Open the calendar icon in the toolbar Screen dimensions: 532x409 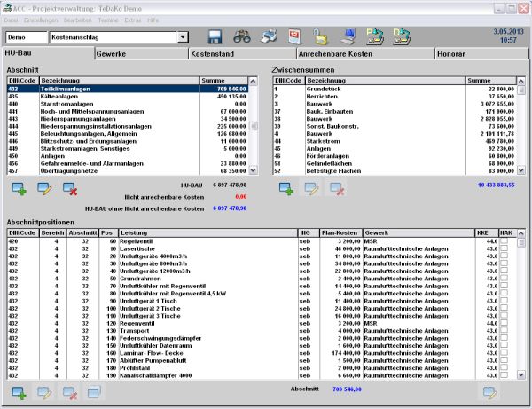coord(294,37)
